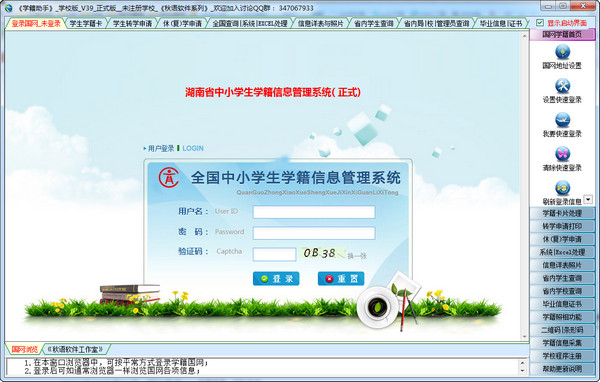The width and height of the screenshot is (600, 382).
Task: Click the app icon in the title bar
Action: 8,8
